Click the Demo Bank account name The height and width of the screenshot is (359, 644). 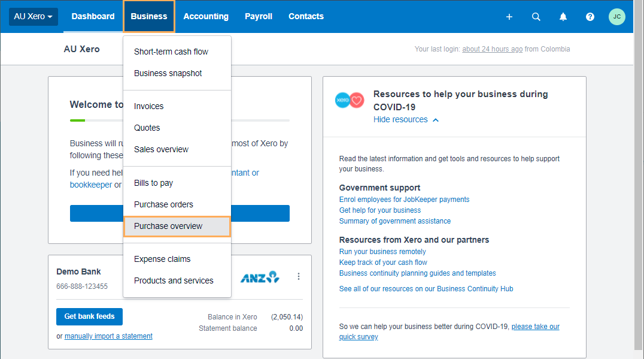pos(78,272)
